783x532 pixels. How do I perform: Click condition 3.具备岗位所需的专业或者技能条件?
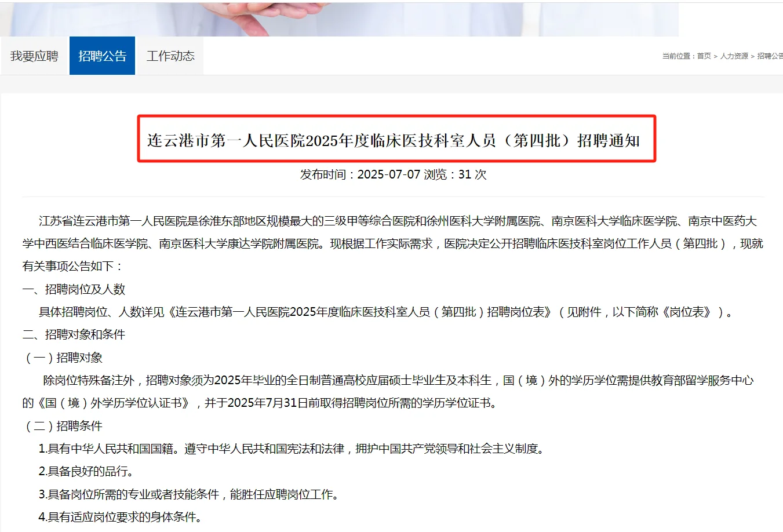(x=188, y=494)
